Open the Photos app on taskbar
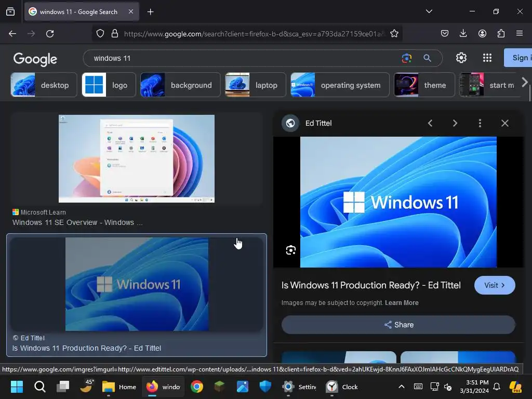 coord(243,387)
